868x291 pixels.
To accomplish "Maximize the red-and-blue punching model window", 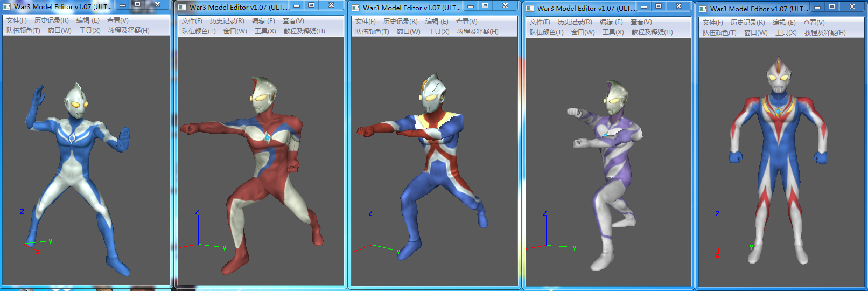I will [485, 6].
